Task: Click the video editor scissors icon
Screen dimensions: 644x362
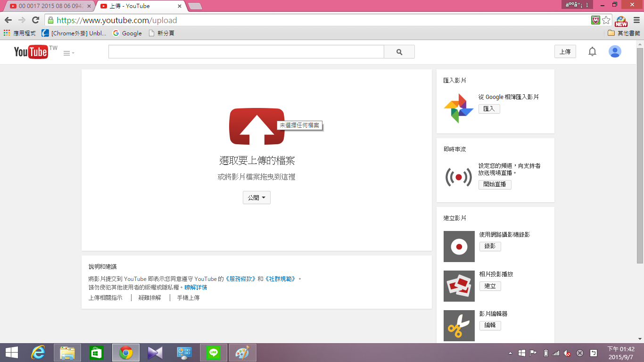Action: (459, 326)
